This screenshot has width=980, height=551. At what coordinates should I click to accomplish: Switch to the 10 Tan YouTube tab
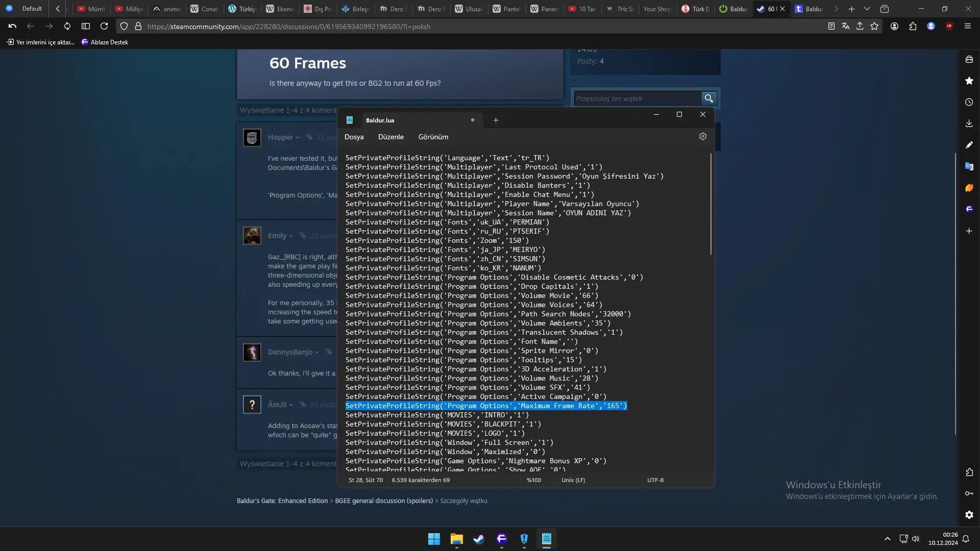point(583,9)
